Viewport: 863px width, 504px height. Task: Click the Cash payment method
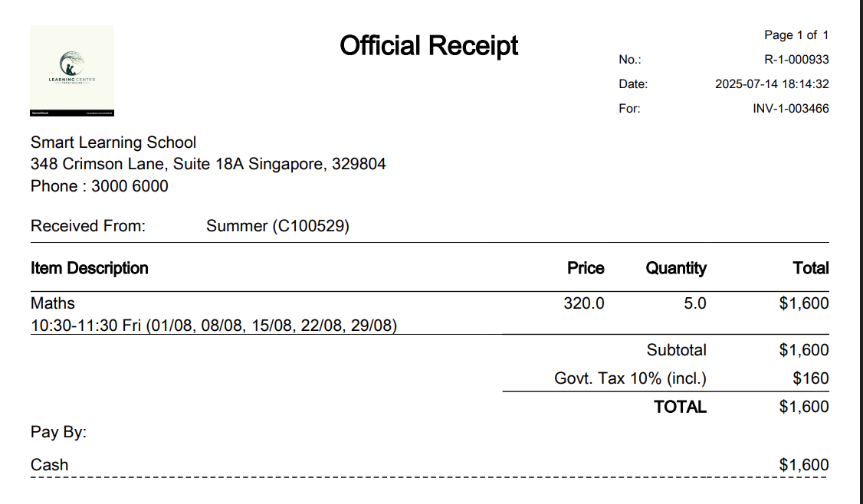click(x=50, y=465)
